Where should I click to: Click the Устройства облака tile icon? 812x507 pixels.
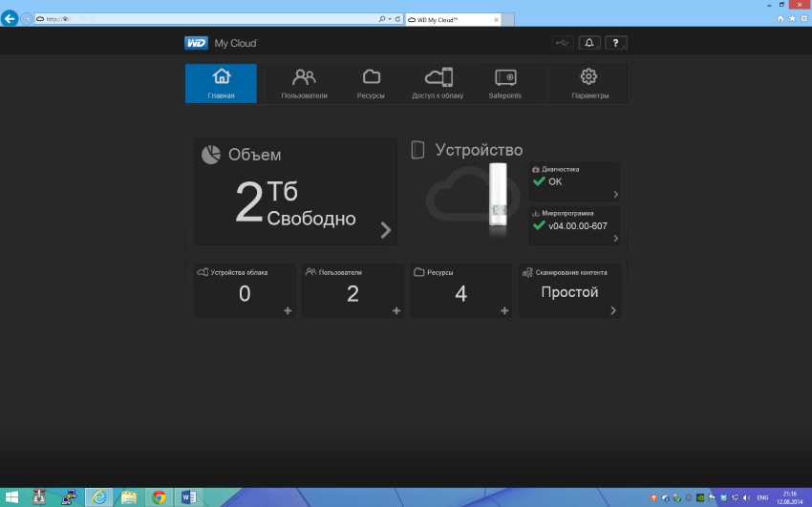coord(203,272)
